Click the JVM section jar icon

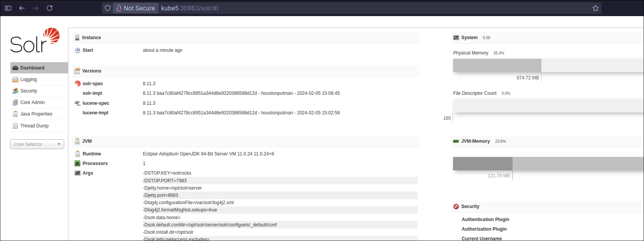click(x=77, y=141)
